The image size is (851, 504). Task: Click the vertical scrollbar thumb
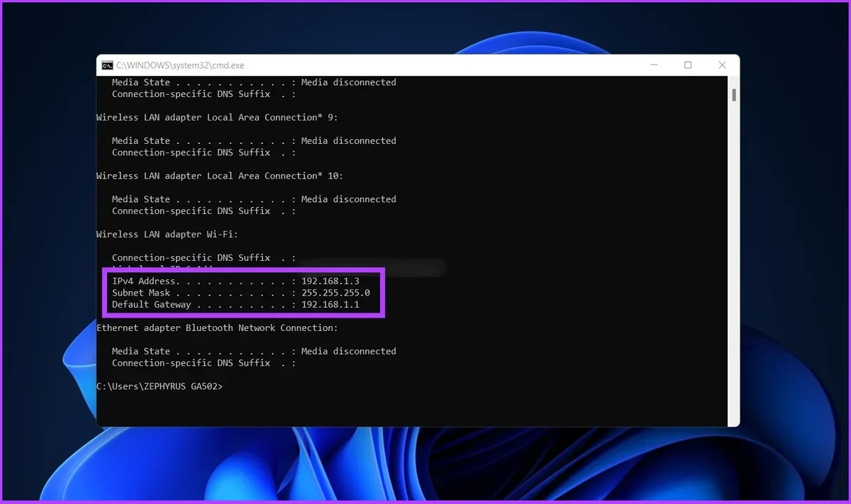click(x=734, y=94)
